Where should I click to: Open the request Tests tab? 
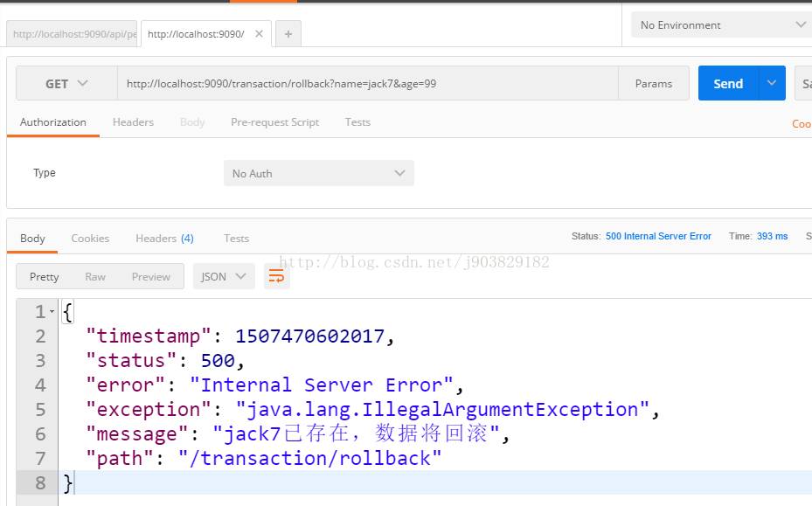pos(357,122)
